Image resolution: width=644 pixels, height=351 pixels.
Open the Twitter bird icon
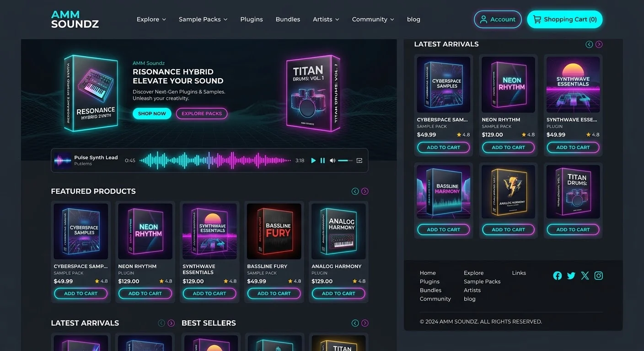[x=571, y=276]
